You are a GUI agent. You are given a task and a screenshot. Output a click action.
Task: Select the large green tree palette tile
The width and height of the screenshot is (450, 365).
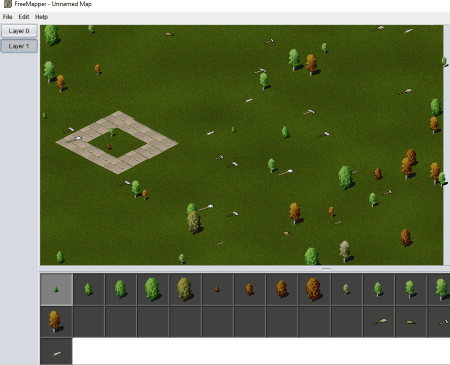(x=153, y=289)
